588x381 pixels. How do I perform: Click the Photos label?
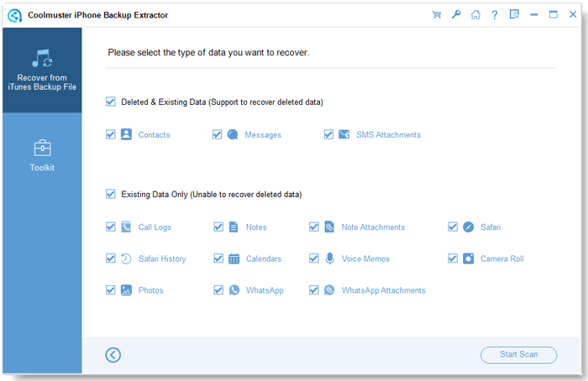[150, 290]
